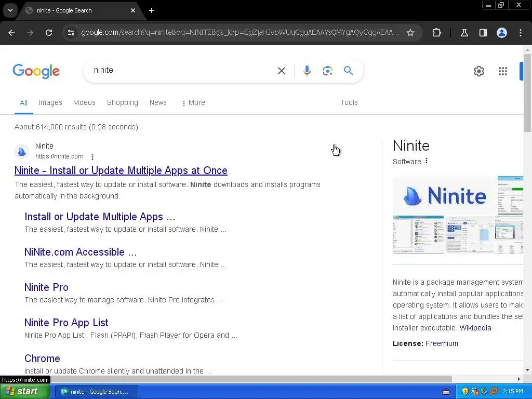
Task: Open Google quick settings gear
Action: (x=478, y=71)
